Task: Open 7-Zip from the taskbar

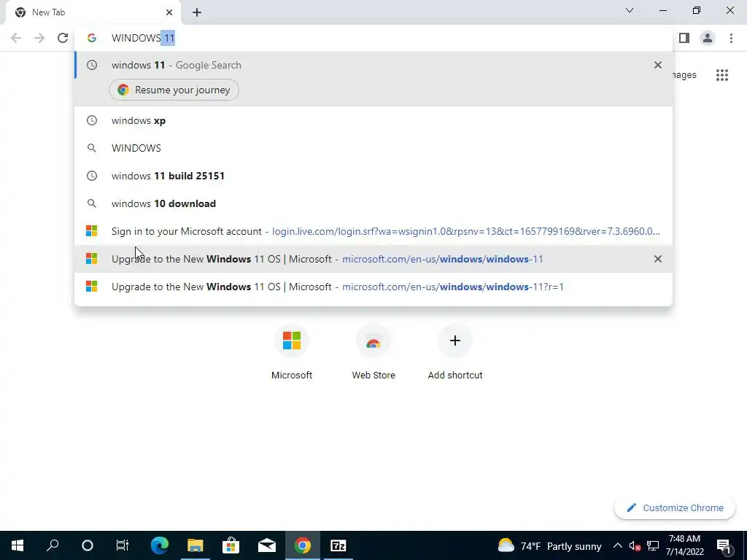Action: pos(338,545)
